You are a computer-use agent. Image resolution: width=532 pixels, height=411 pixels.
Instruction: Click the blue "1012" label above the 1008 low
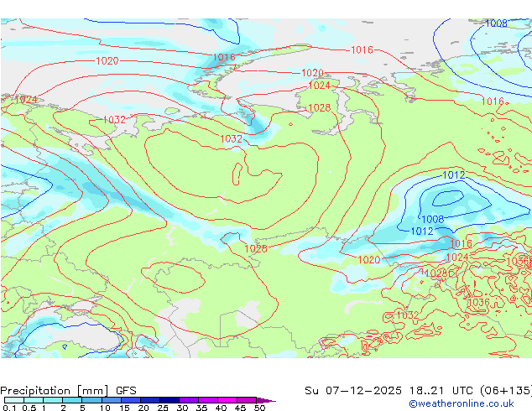point(454,175)
